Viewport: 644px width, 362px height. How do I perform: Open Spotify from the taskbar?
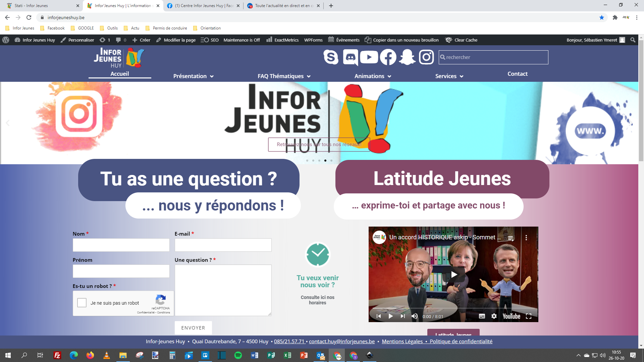[x=238, y=355]
